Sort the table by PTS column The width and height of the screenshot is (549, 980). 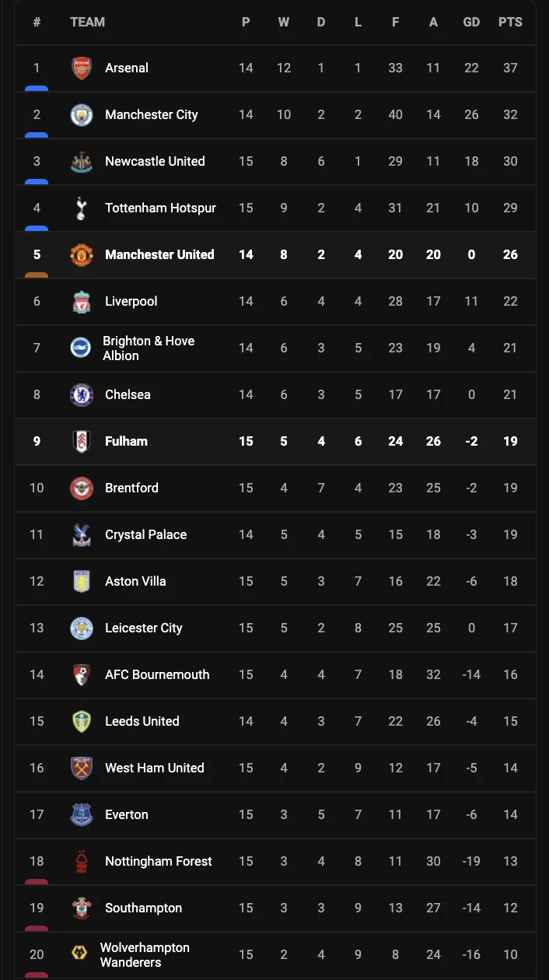click(510, 22)
